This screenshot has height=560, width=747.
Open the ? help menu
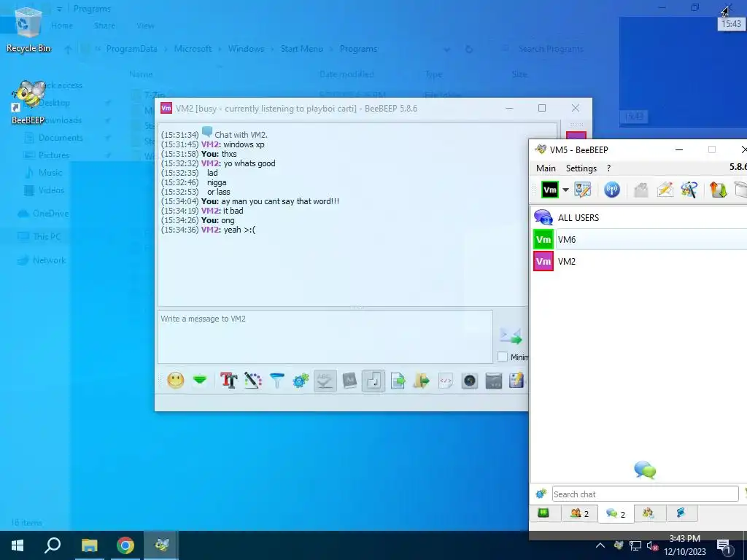click(609, 168)
